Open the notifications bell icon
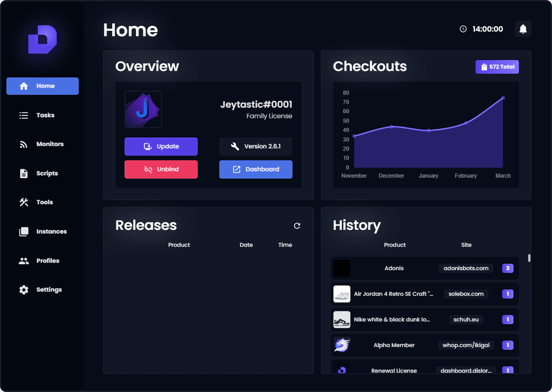The image size is (552, 392). (x=523, y=29)
